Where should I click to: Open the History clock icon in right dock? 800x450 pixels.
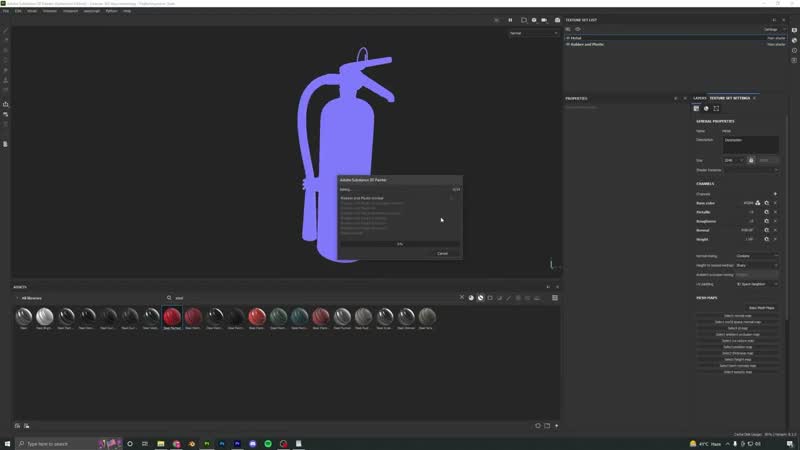pyautogui.click(x=794, y=51)
